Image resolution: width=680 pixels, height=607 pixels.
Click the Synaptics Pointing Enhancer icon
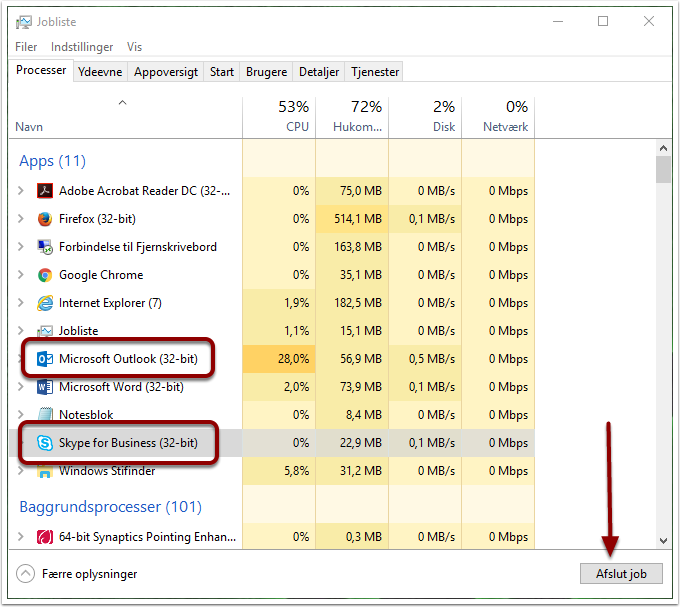(45, 537)
